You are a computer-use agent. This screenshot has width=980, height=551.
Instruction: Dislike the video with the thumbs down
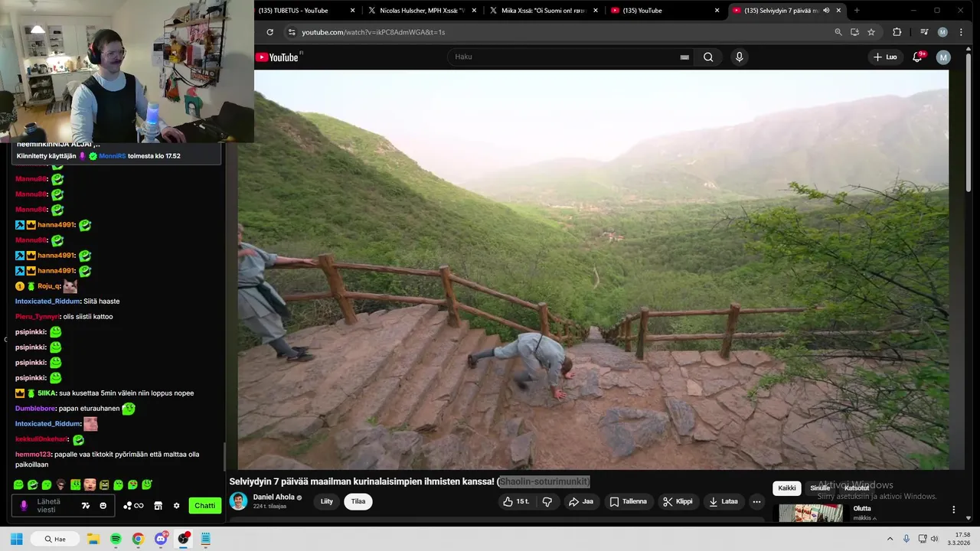point(547,502)
